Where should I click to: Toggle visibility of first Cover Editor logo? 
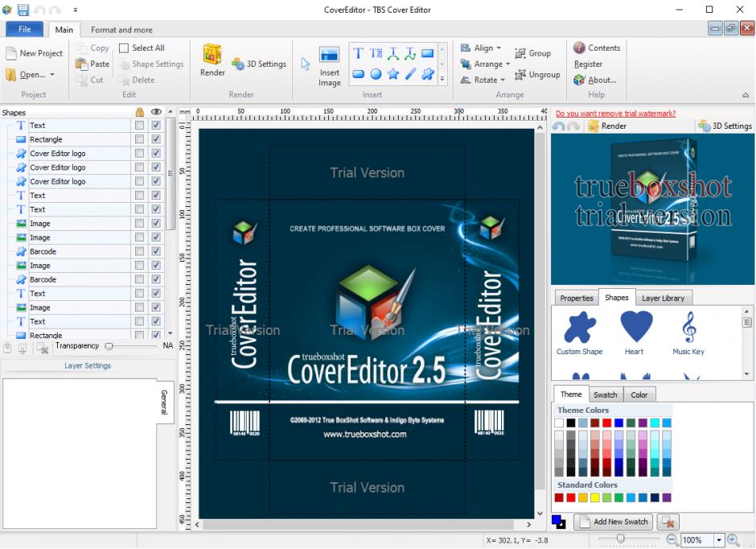click(x=156, y=153)
